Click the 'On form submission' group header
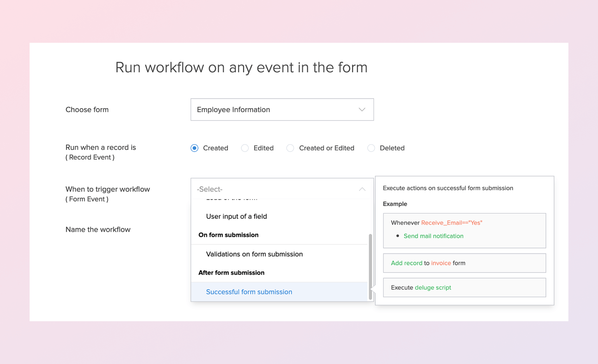598x364 pixels. (x=229, y=235)
